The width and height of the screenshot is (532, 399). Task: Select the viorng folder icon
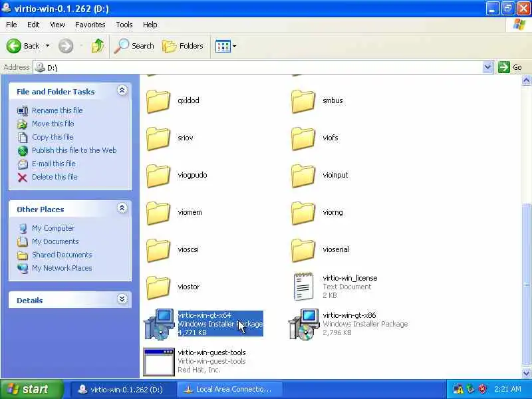[303, 213]
